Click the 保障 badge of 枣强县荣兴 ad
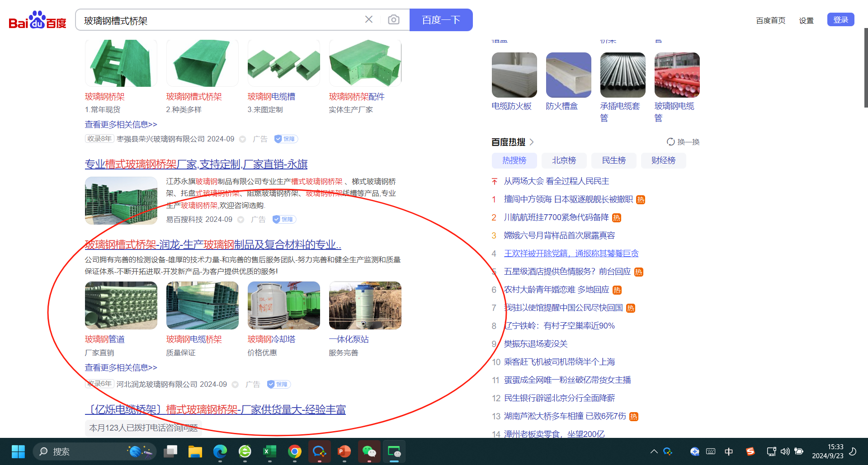868x465 pixels. click(286, 139)
